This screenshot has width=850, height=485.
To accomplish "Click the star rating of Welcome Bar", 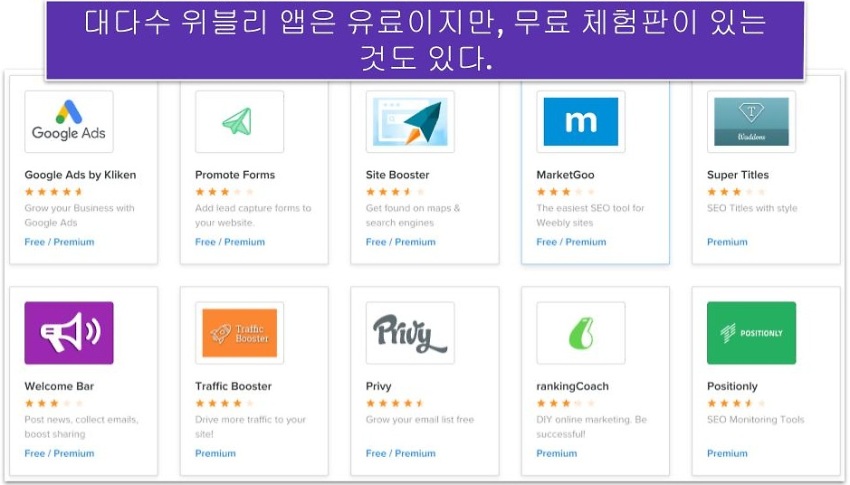I will pyautogui.click(x=54, y=403).
